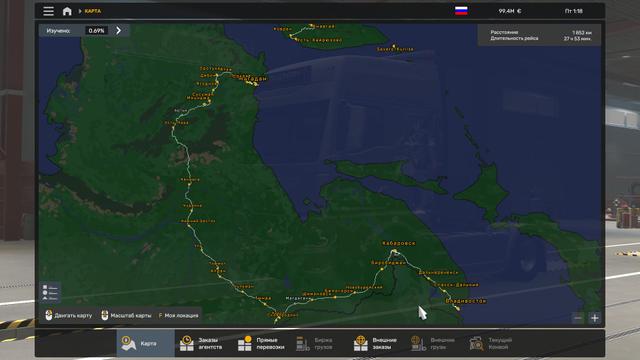Open the map legend panel
Viewport: 640px width, 360px height.
pos(50,293)
